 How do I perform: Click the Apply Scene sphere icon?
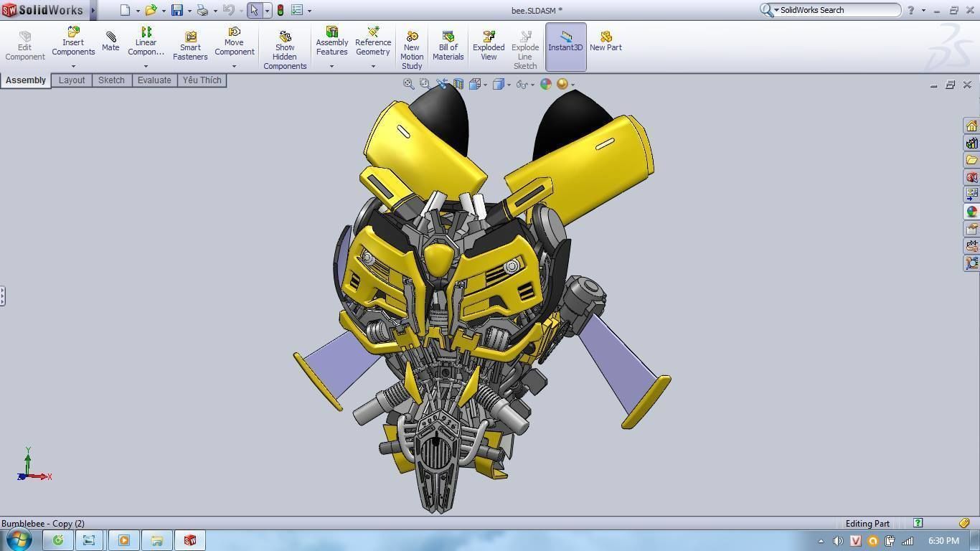click(x=562, y=84)
